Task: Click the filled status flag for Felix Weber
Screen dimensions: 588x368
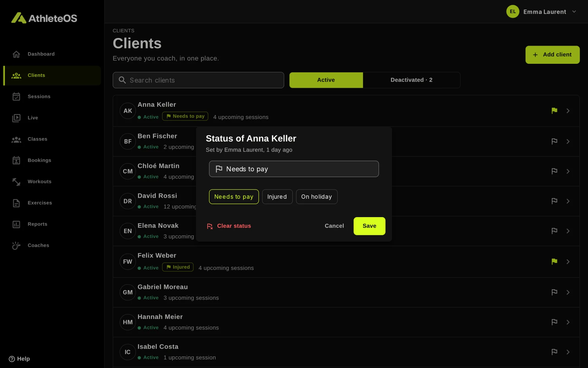Action: click(x=554, y=262)
